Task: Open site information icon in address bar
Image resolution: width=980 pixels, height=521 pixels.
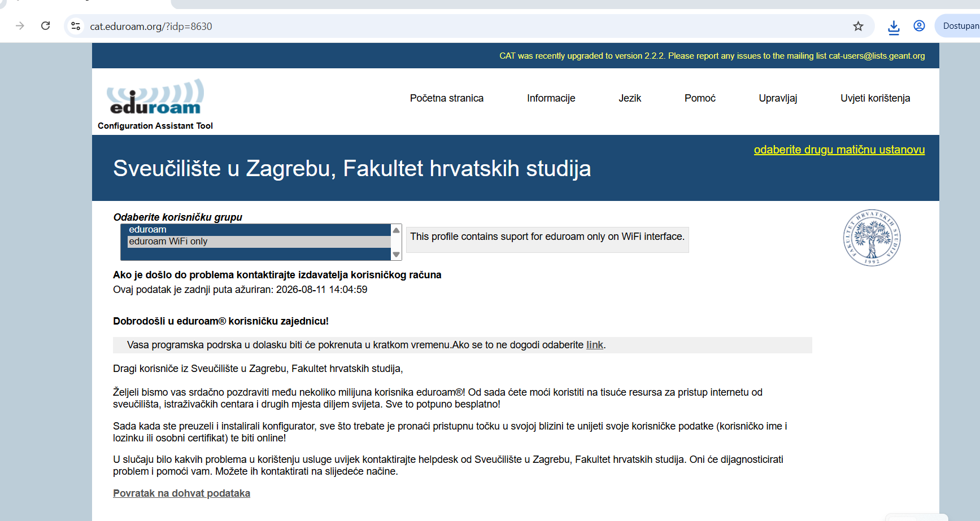Action: tap(76, 26)
